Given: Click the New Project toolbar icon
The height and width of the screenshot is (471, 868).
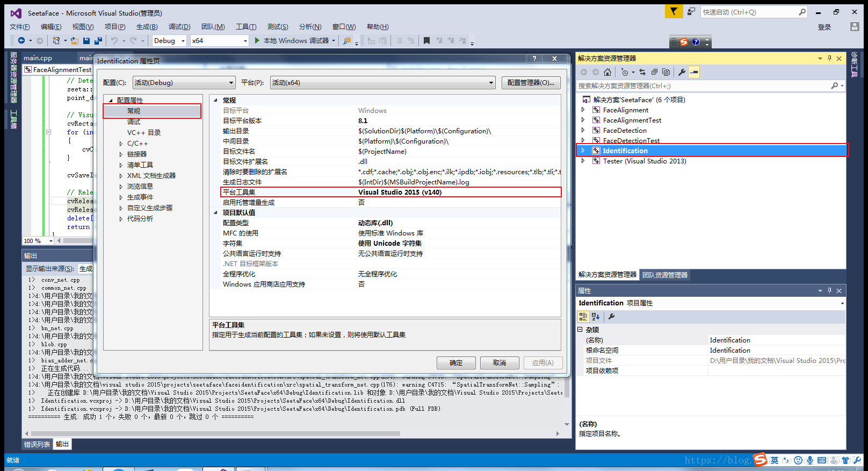Looking at the screenshot, I should tap(56, 40).
